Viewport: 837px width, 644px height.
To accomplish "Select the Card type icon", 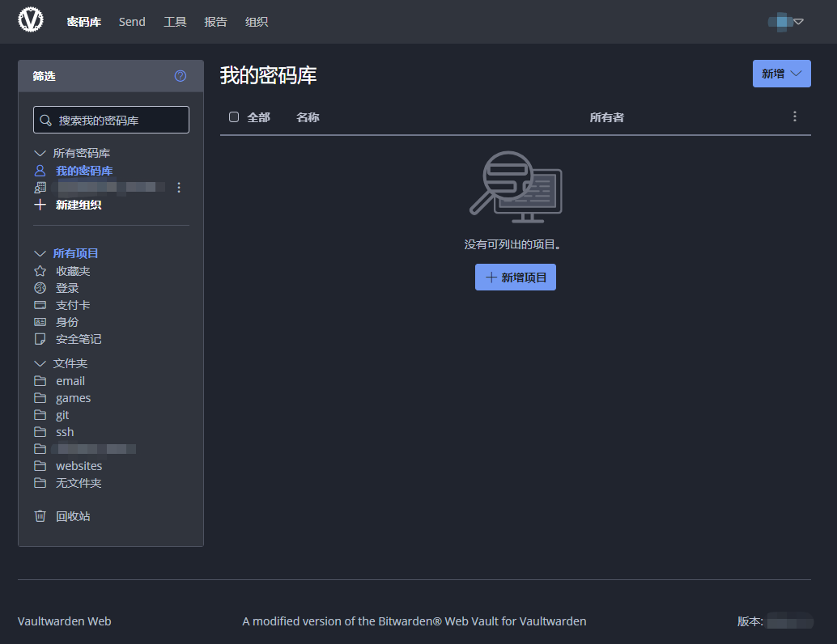I will pyautogui.click(x=40, y=305).
